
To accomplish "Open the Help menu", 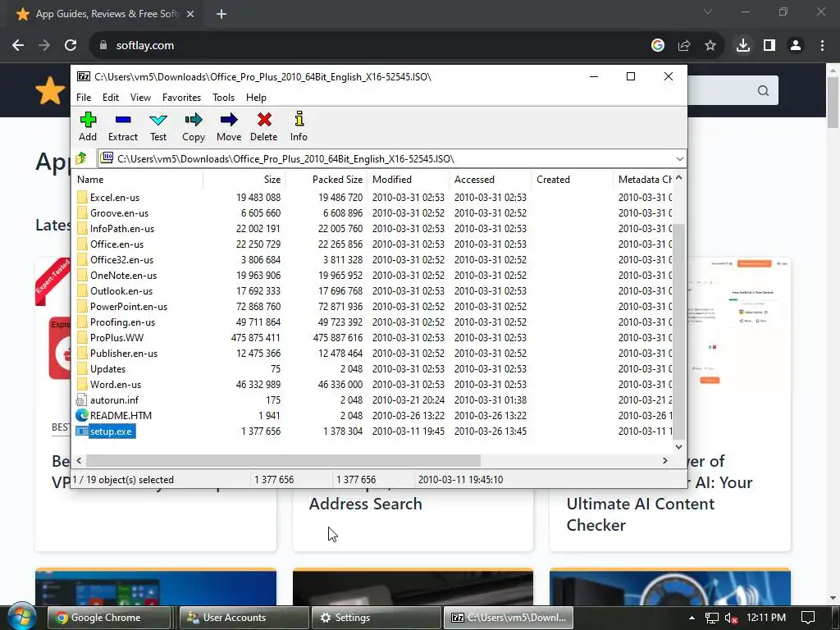I will pos(256,98).
